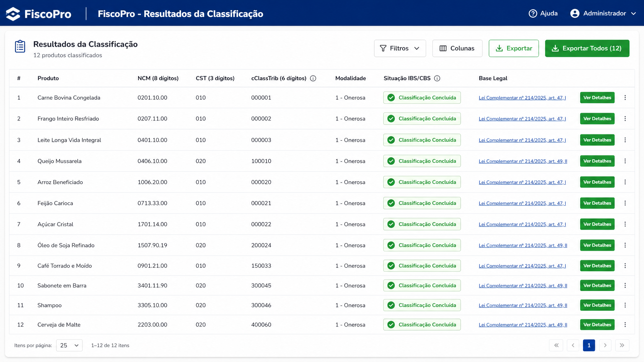Click the info icon beside Situação IBS/CBS
Viewport: 644px width, 362px height.
[437, 78]
